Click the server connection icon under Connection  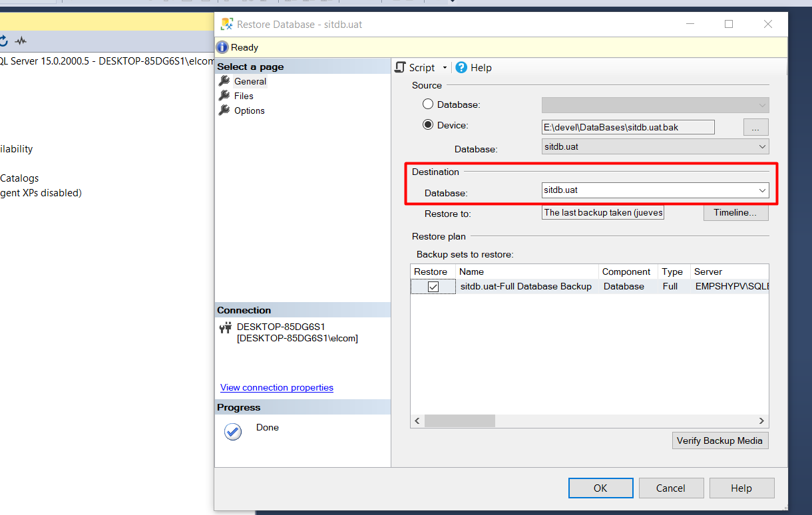tap(224, 327)
